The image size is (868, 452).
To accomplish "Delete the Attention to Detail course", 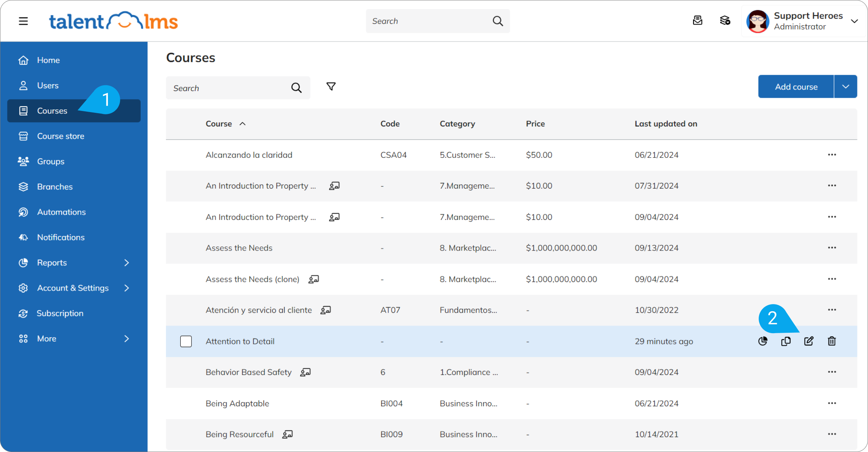I will point(832,341).
